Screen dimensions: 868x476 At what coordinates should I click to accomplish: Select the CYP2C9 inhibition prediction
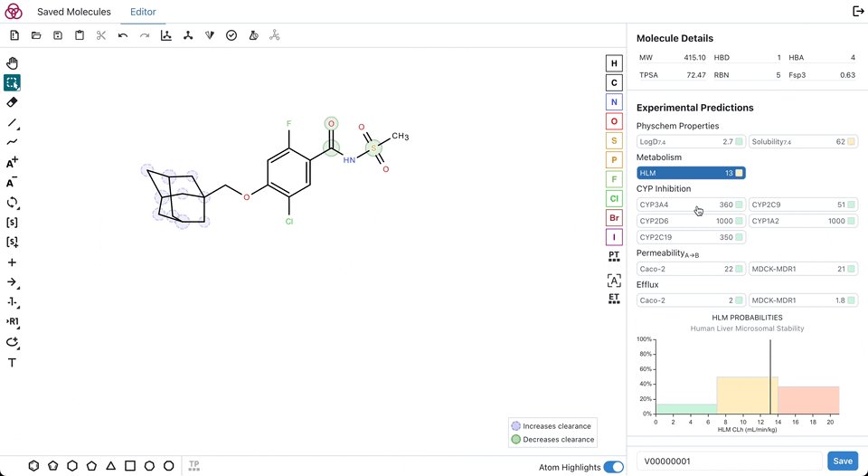[803, 205]
